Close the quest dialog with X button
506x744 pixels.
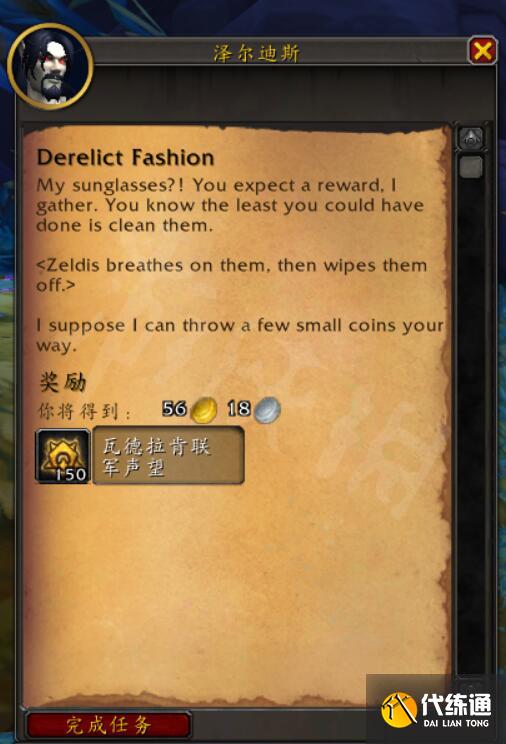(482, 50)
